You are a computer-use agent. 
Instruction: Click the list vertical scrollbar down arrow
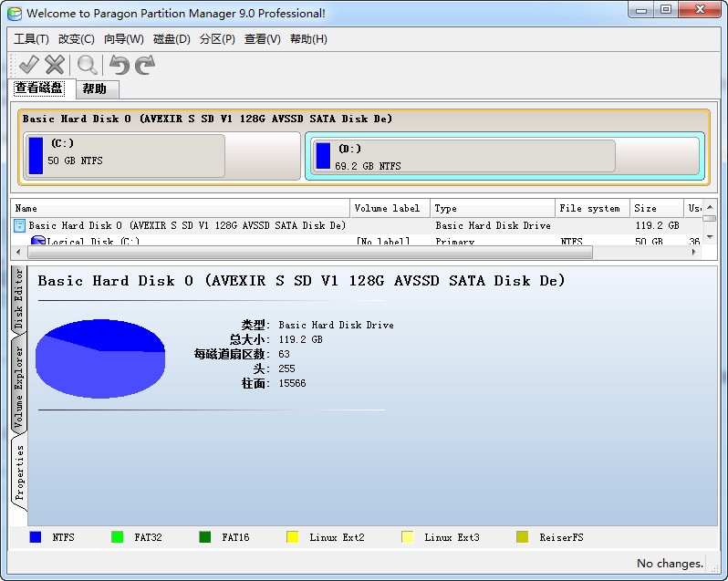click(710, 237)
